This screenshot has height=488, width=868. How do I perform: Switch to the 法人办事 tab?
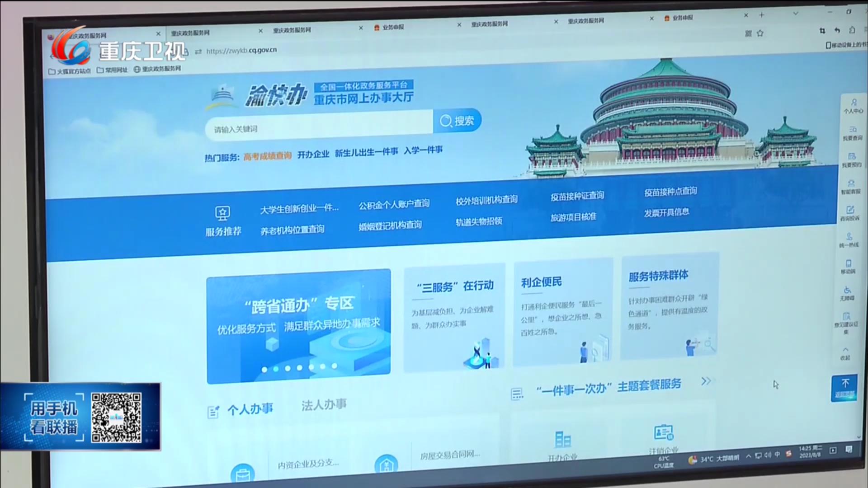click(x=324, y=404)
